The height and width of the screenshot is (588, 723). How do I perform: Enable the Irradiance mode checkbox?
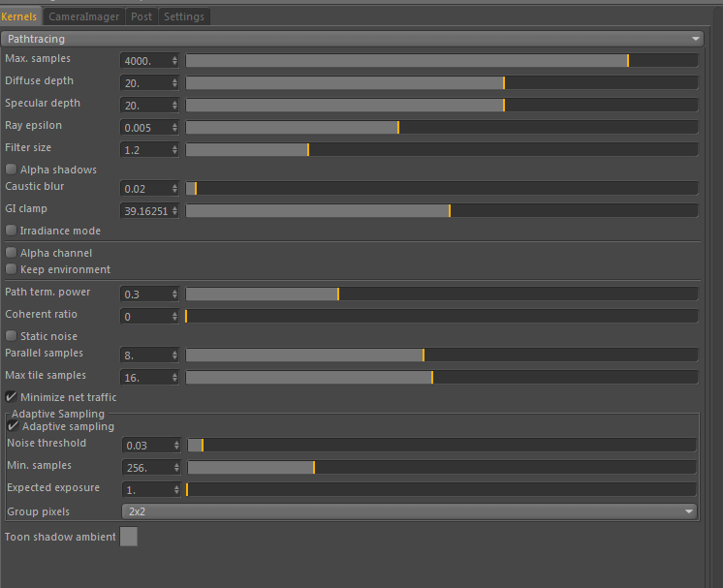click(x=11, y=230)
